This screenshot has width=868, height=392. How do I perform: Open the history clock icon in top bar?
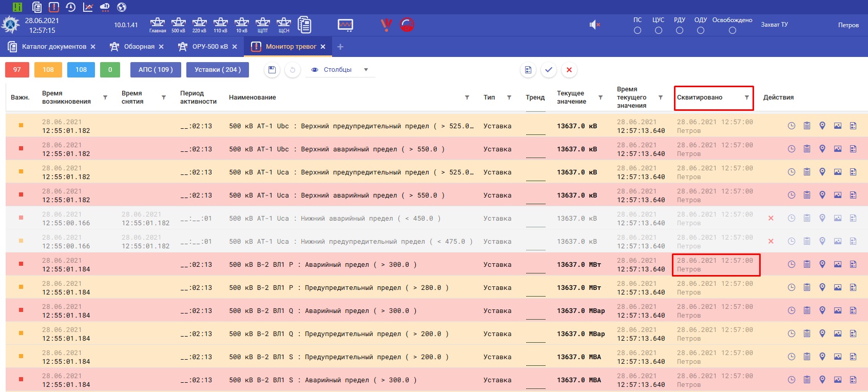pos(71,7)
